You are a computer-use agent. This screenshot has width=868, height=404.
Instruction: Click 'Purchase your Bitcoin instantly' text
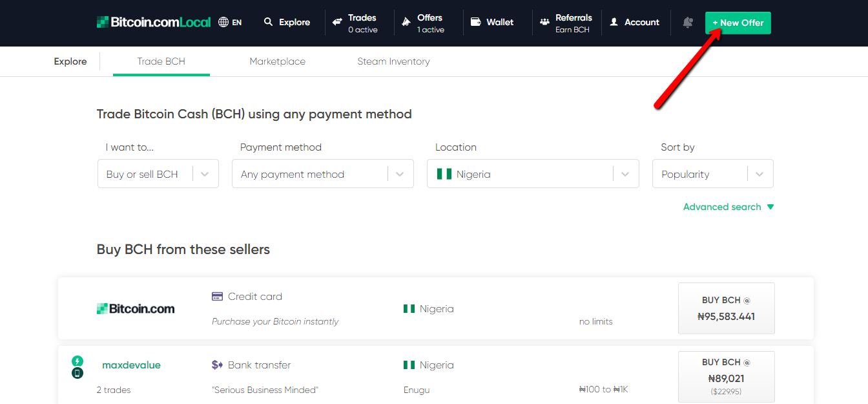[275, 321]
